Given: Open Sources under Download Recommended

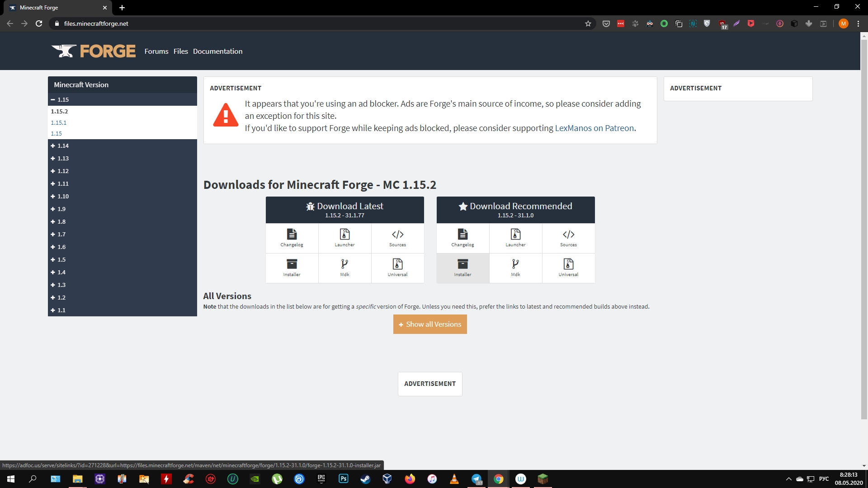Looking at the screenshot, I should [568, 238].
